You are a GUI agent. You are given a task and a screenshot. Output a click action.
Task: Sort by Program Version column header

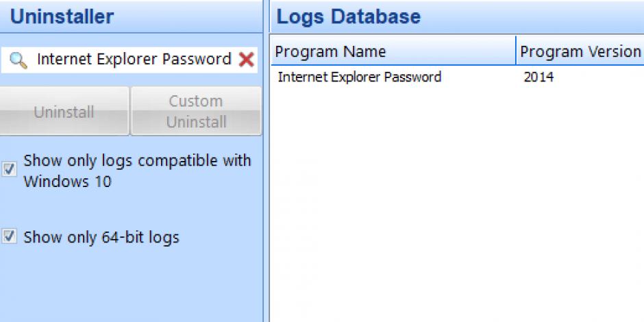coord(580,51)
